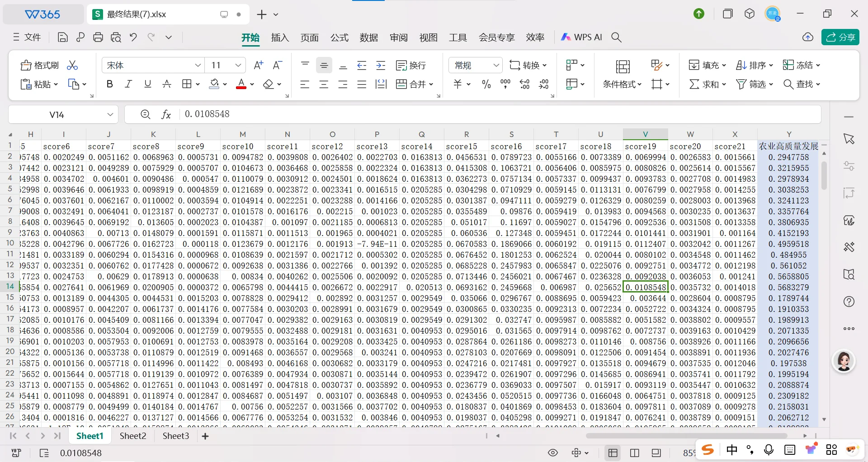The image size is (868, 462).
Task: Expand the Fill (填充) dropdown
Action: (724, 66)
